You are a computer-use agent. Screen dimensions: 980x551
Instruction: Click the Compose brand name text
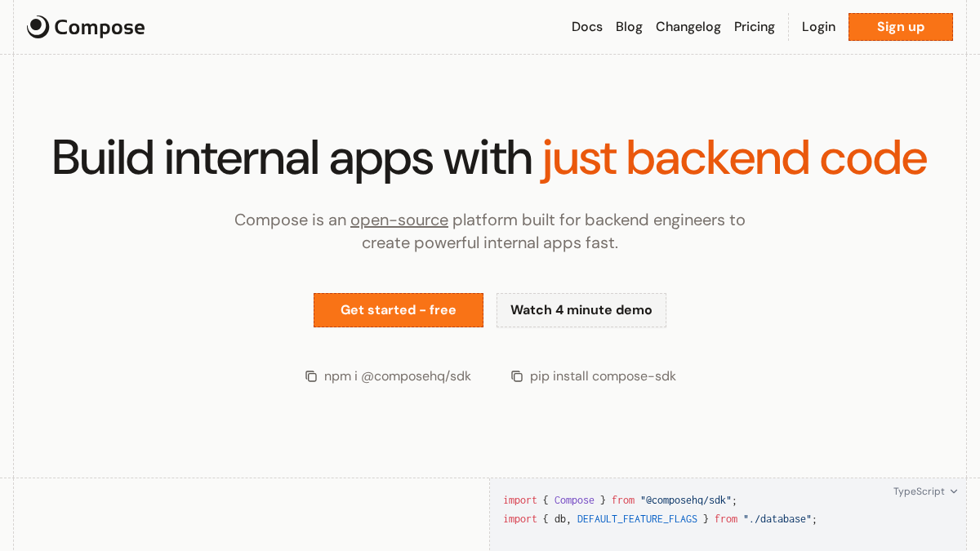(100, 28)
